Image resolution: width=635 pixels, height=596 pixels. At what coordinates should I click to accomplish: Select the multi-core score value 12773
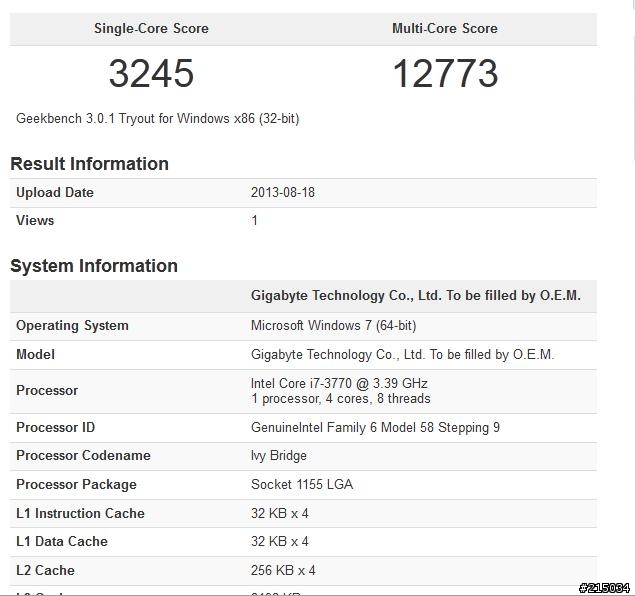pyautogui.click(x=445, y=73)
